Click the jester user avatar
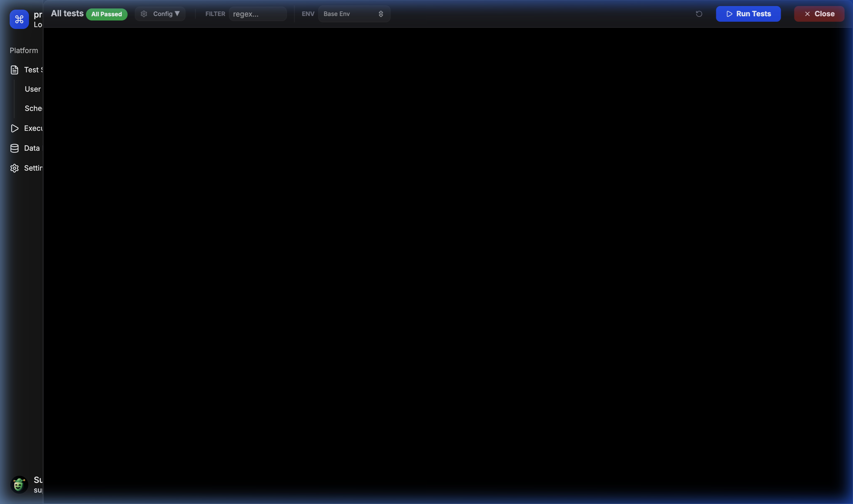 click(x=19, y=484)
